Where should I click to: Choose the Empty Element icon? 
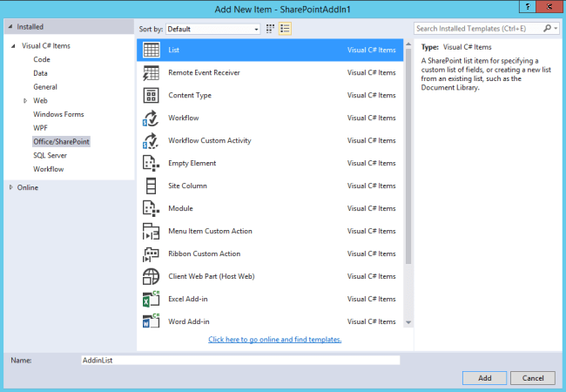coord(151,163)
